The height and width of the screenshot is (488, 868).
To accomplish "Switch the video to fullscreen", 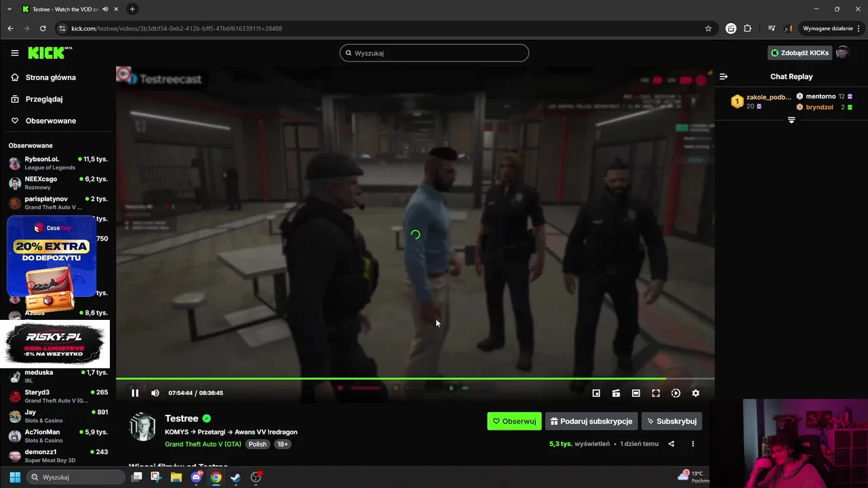I will coord(656,393).
